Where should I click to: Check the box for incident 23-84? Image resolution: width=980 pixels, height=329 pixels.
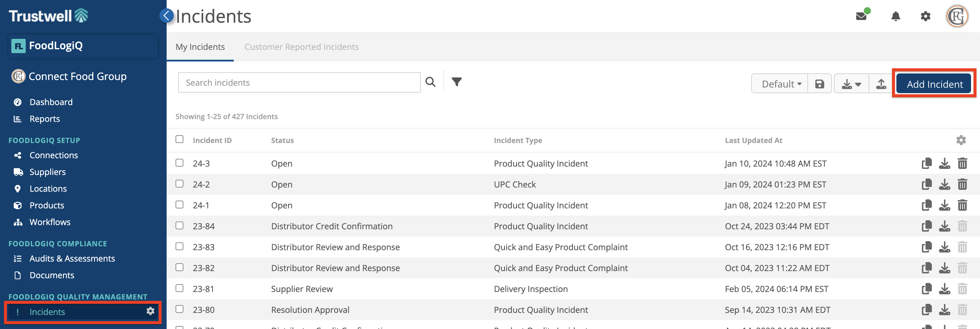tap(179, 225)
